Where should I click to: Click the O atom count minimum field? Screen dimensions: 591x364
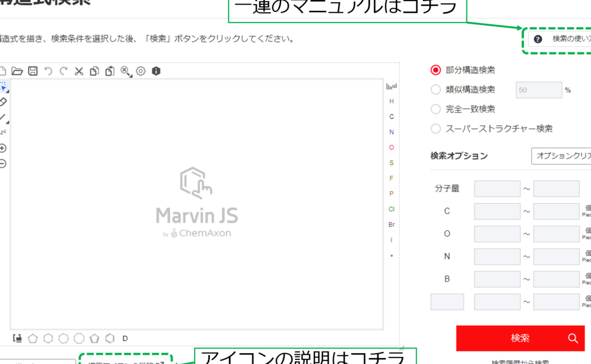pyautogui.click(x=497, y=234)
